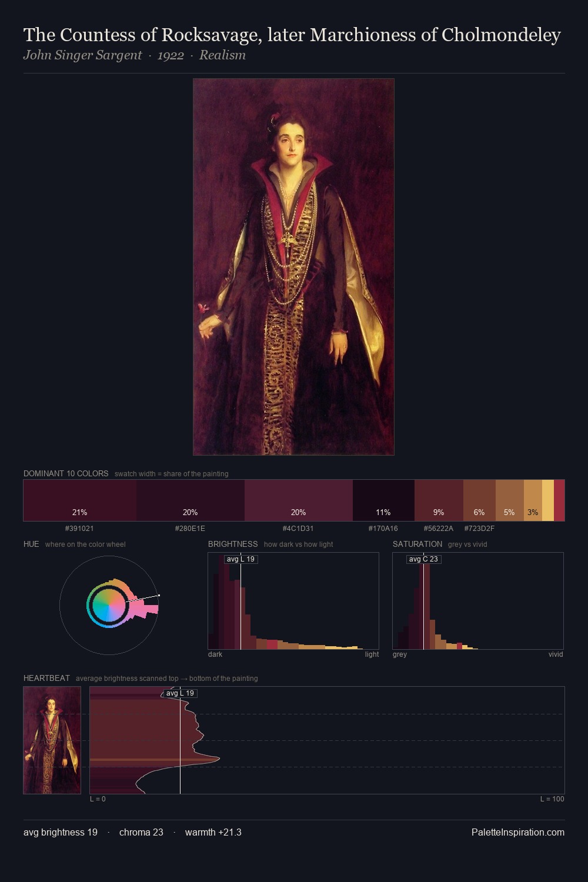Click the small painting thumbnail beside the Heartbeat chart
Screen dimensions: 588x882
(52, 740)
